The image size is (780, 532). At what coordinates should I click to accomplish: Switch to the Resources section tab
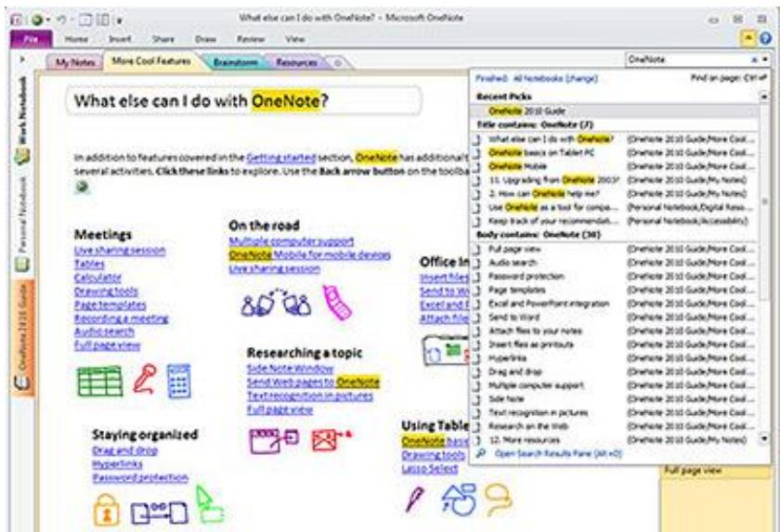coord(296,62)
